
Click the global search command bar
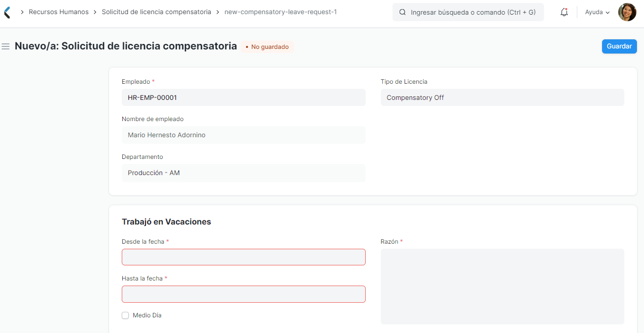point(468,12)
